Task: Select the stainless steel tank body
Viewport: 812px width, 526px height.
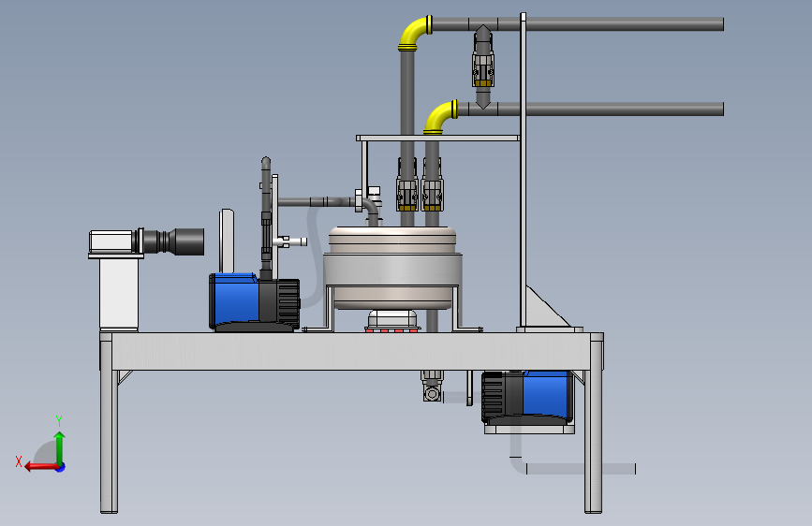Action: [x=392, y=268]
